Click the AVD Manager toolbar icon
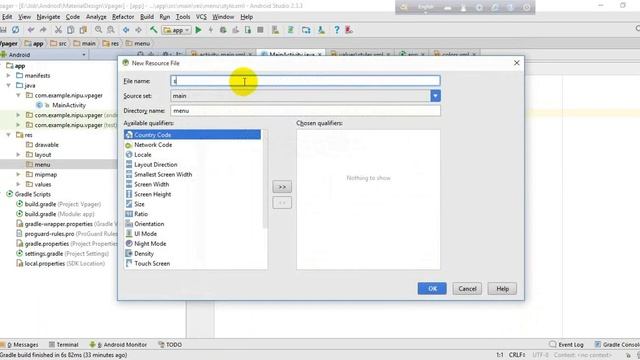Viewport: 640px width, 360px height. pyautogui.click(x=276, y=30)
